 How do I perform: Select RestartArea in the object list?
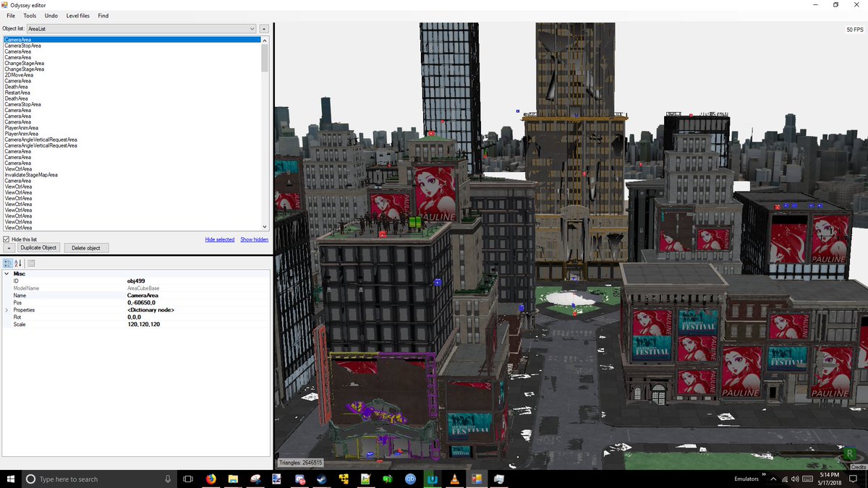(x=17, y=93)
